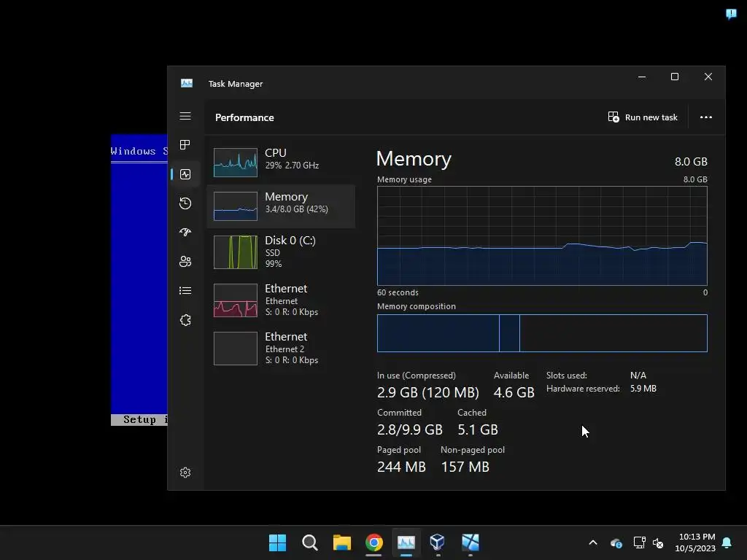Click the Performance page title
Screen dimensions: 747x560
[244, 117]
